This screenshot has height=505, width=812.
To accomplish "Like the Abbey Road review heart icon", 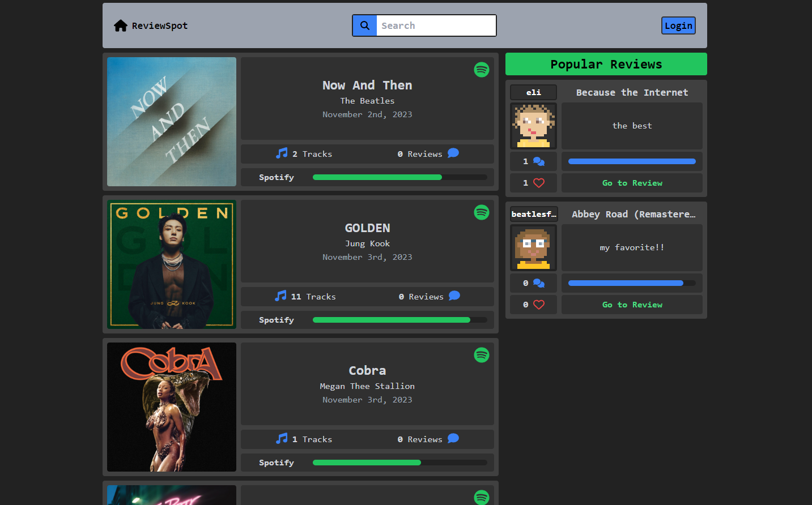I will pos(539,305).
